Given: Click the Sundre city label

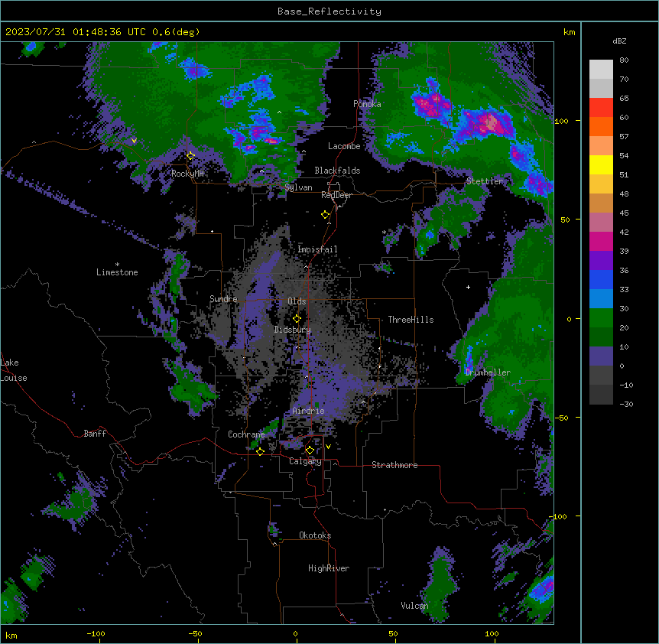Looking at the screenshot, I should [x=223, y=299].
